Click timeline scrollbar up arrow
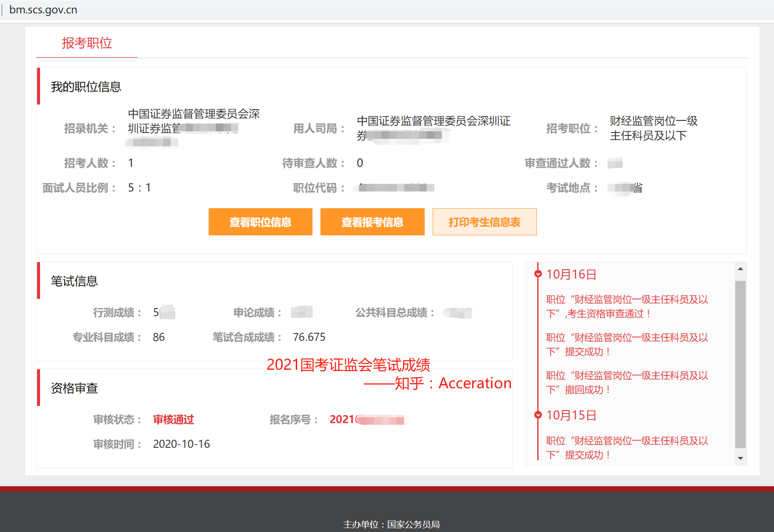Viewport: 774px width, 532px height. pyautogui.click(x=740, y=269)
